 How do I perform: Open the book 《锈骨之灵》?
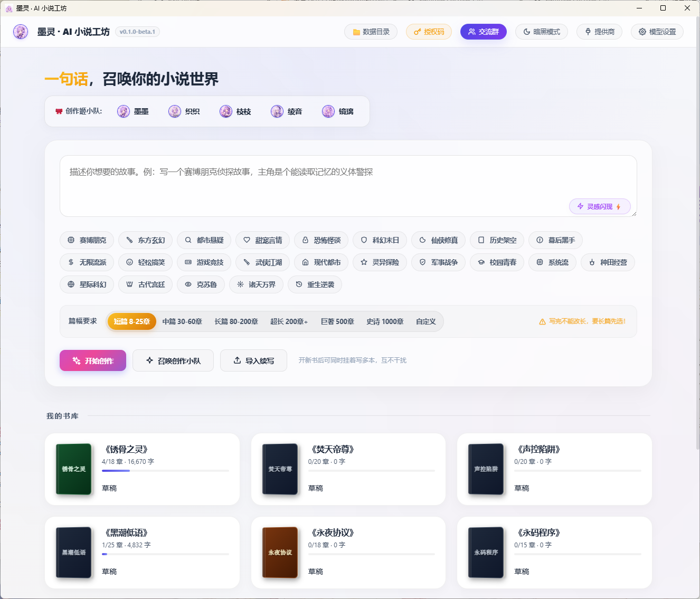142,469
